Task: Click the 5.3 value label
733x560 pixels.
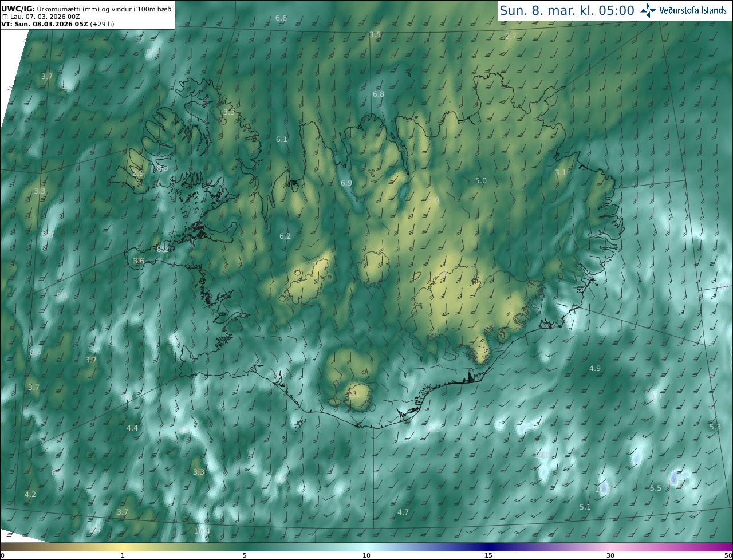Action: coord(715,428)
